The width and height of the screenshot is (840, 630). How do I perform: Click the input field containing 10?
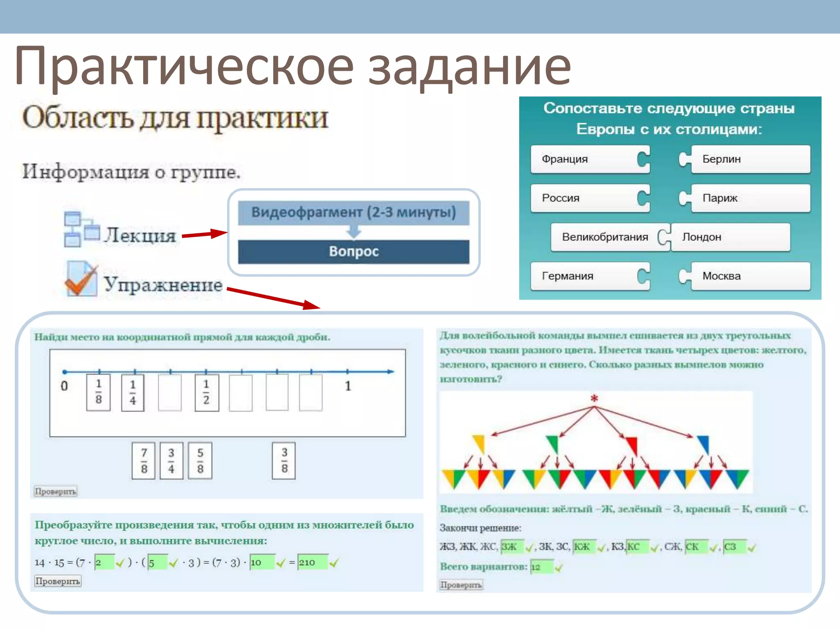tap(262, 562)
